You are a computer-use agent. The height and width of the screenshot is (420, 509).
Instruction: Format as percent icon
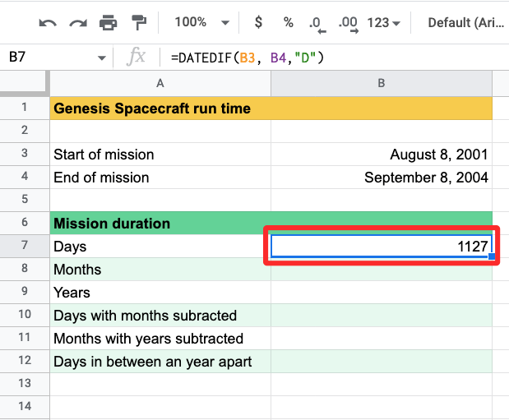(x=288, y=22)
